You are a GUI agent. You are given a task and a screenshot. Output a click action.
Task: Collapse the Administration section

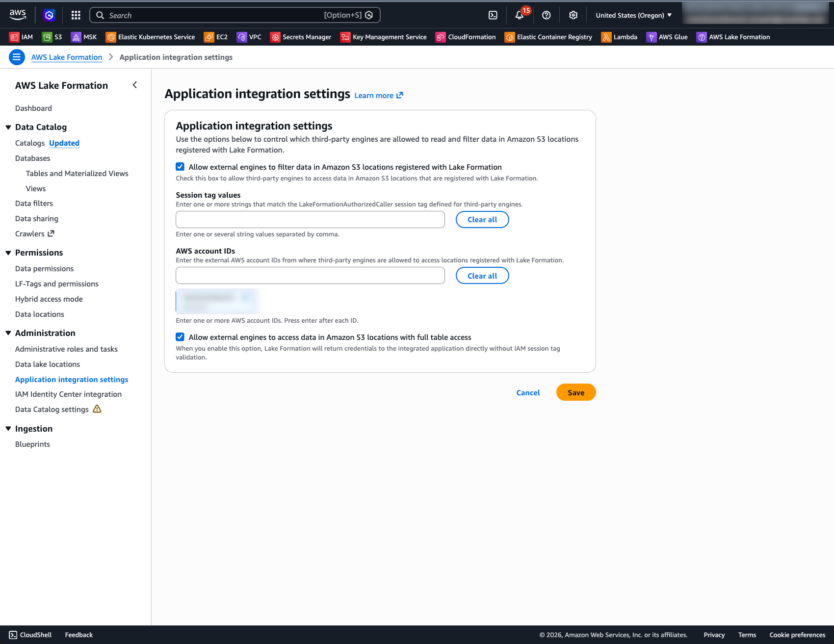pos(8,333)
